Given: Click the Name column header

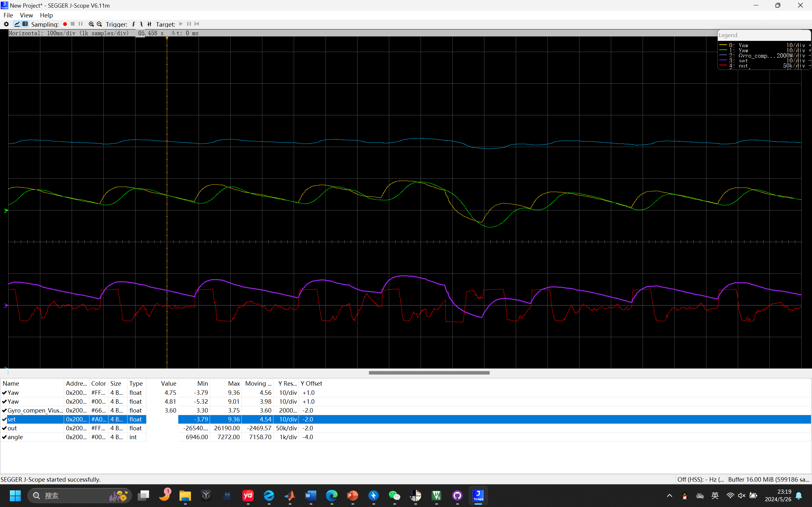Looking at the screenshot, I should point(11,383).
